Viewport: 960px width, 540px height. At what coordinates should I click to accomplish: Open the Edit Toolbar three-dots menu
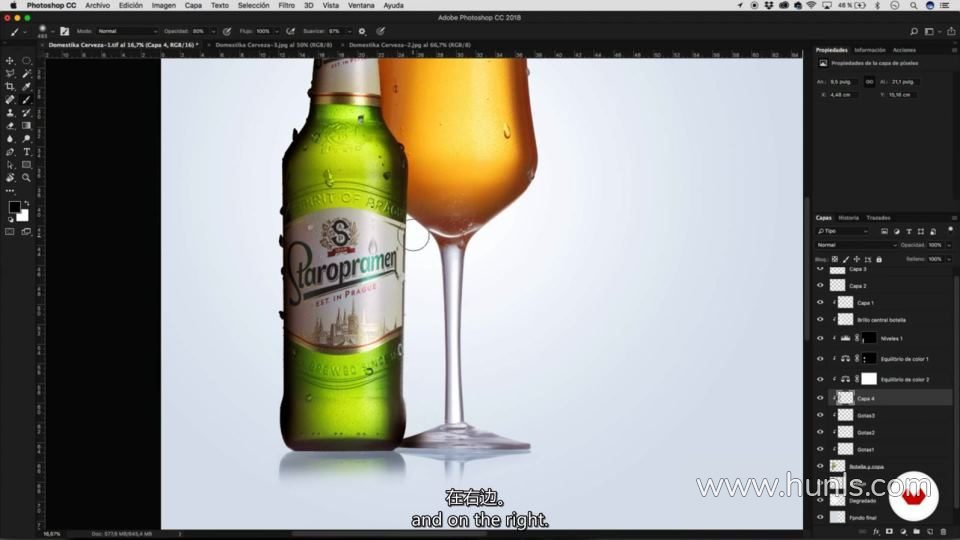click(x=10, y=191)
